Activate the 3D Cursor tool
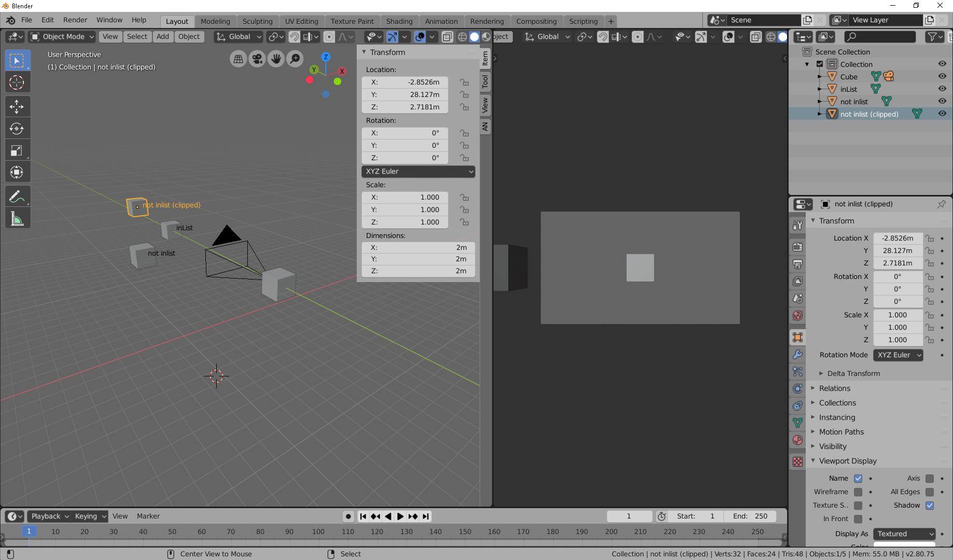953x560 pixels. 17,82
